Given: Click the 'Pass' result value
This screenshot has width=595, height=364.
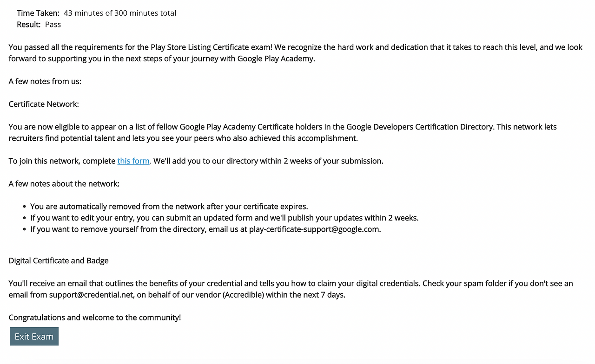Looking at the screenshot, I should pos(53,25).
